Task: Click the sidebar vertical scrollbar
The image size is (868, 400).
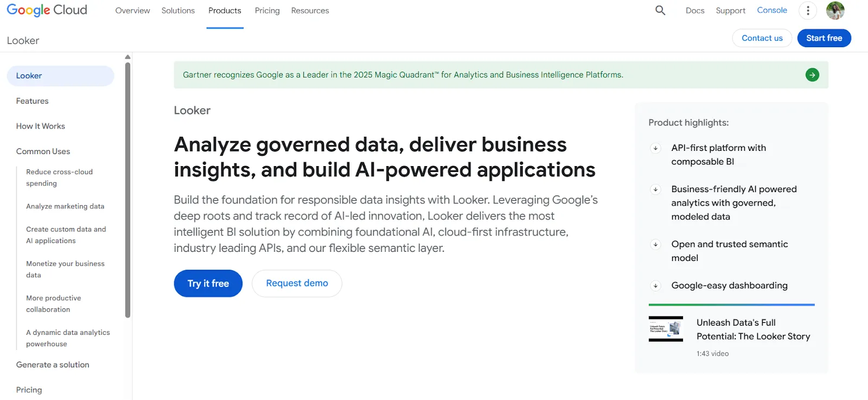Action: (127, 190)
